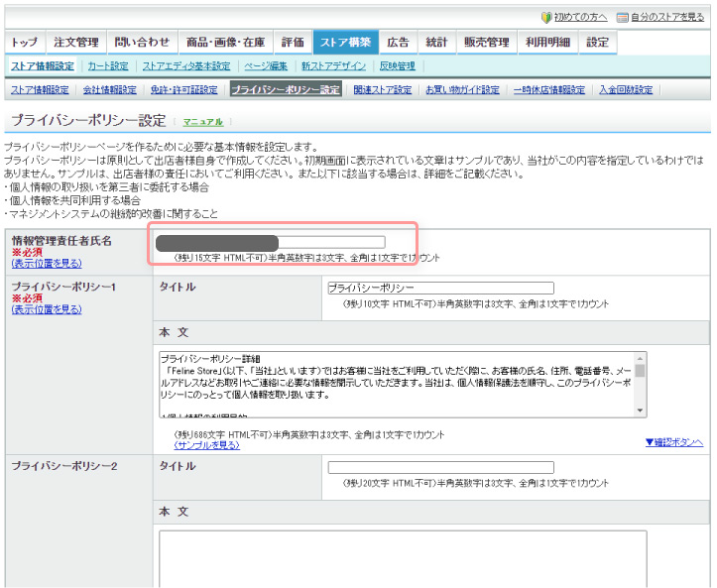Open the 注文管理 tab
Screen dimensions: 717x588
tap(76, 43)
